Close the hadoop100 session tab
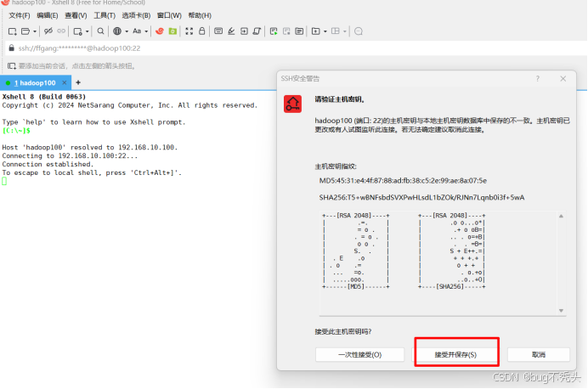The width and height of the screenshot is (588, 389). tap(65, 82)
